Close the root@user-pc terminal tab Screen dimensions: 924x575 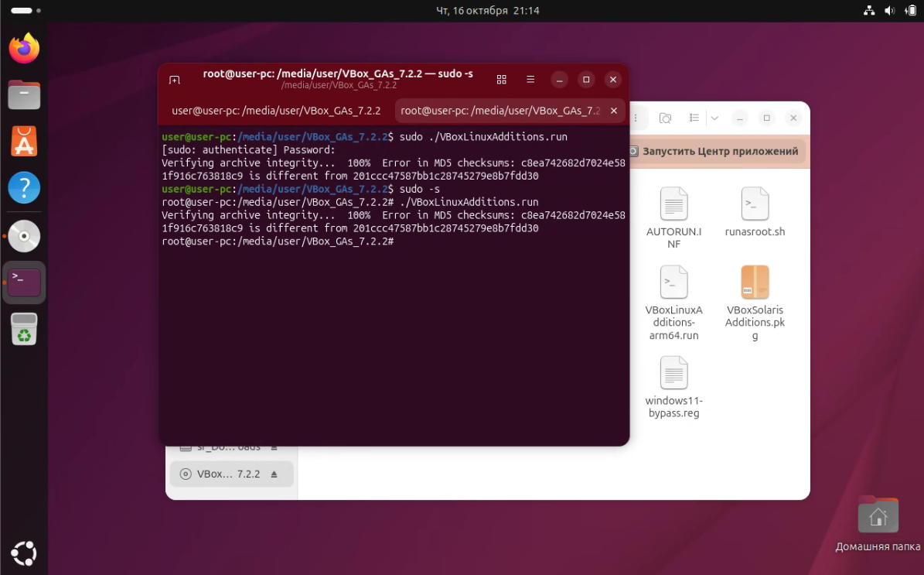click(x=614, y=111)
